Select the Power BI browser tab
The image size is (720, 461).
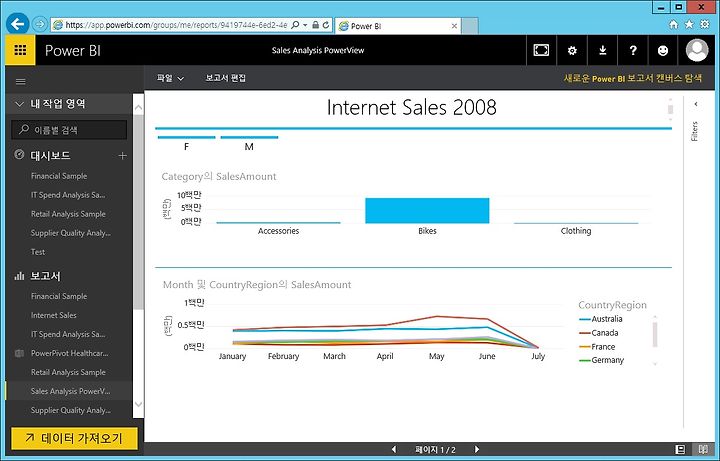click(398, 26)
